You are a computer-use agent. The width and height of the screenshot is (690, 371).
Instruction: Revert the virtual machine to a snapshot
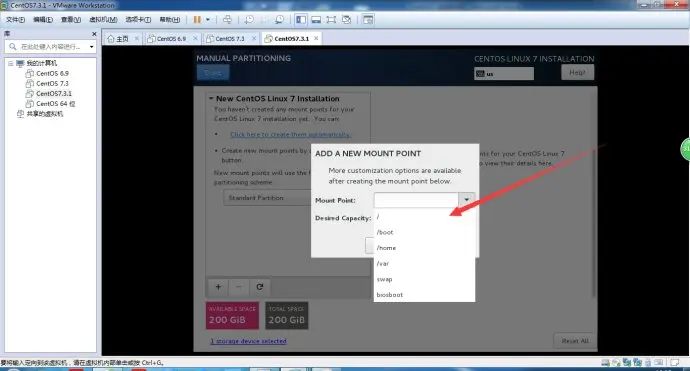pos(264,19)
